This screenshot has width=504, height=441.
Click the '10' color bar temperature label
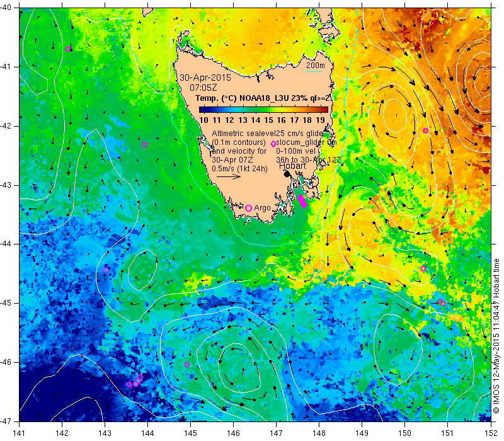tap(203, 120)
